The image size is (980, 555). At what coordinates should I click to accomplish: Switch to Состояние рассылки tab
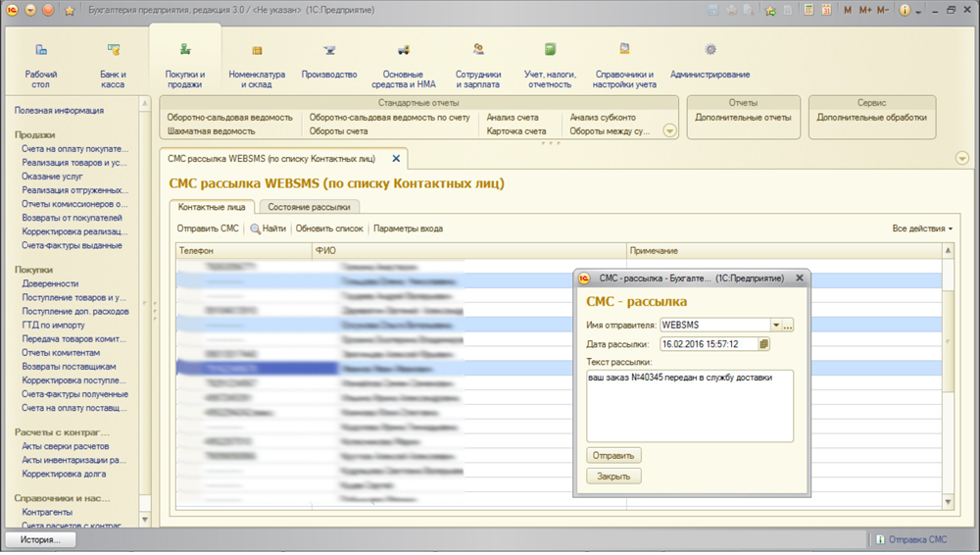click(309, 207)
